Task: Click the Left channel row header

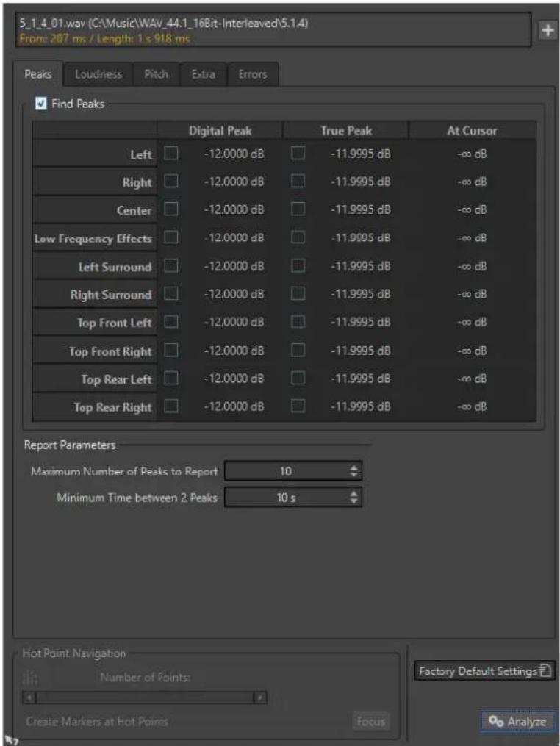Action: [95, 154]
